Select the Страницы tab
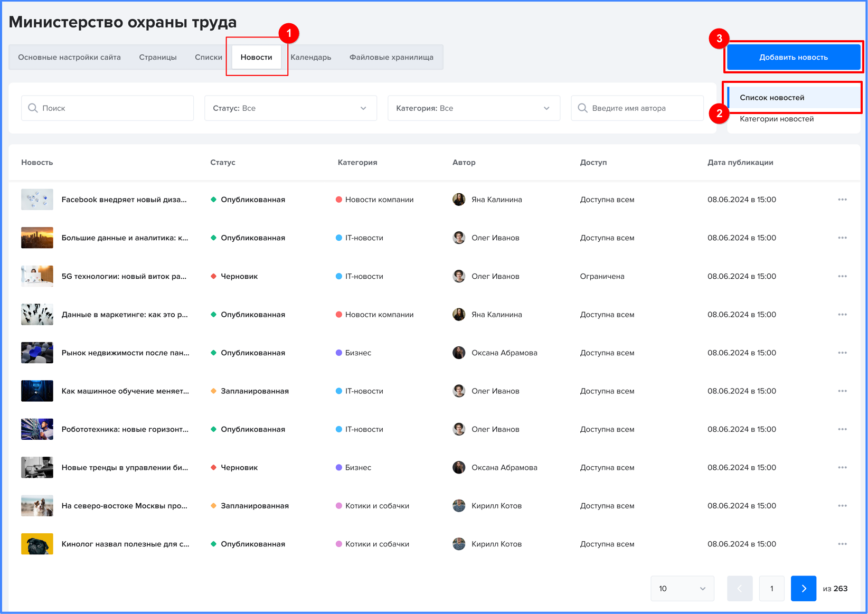The height and width of the screenshot is (614, 868). pos(158,58)
